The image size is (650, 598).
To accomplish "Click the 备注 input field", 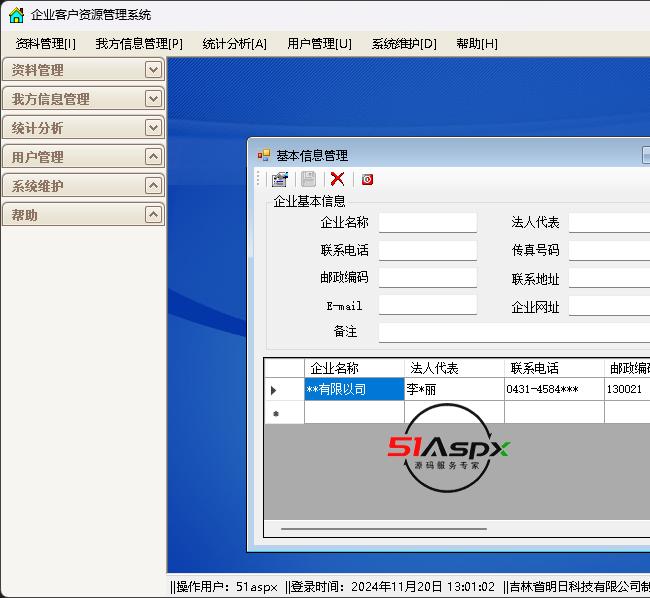I will (x=514, y=332).
